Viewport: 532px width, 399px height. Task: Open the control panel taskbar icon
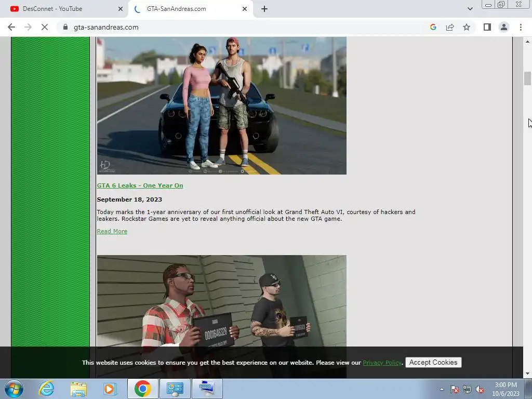click(175, 389)
